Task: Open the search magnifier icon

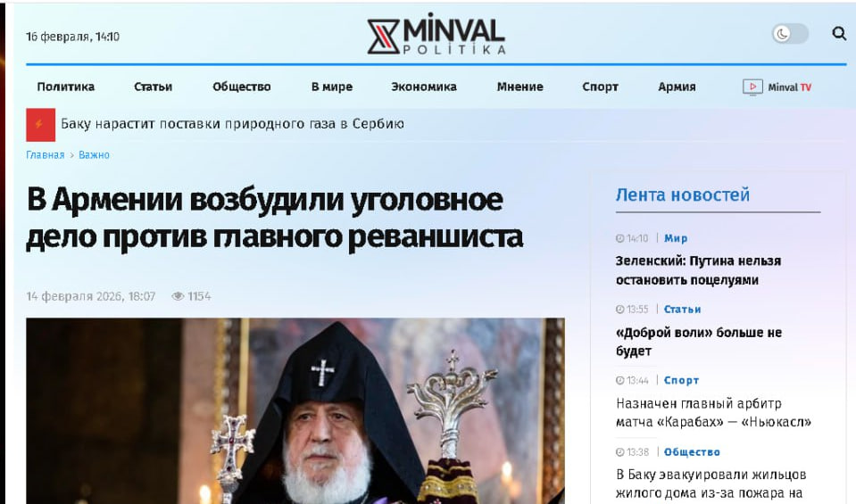Action: 839,34
